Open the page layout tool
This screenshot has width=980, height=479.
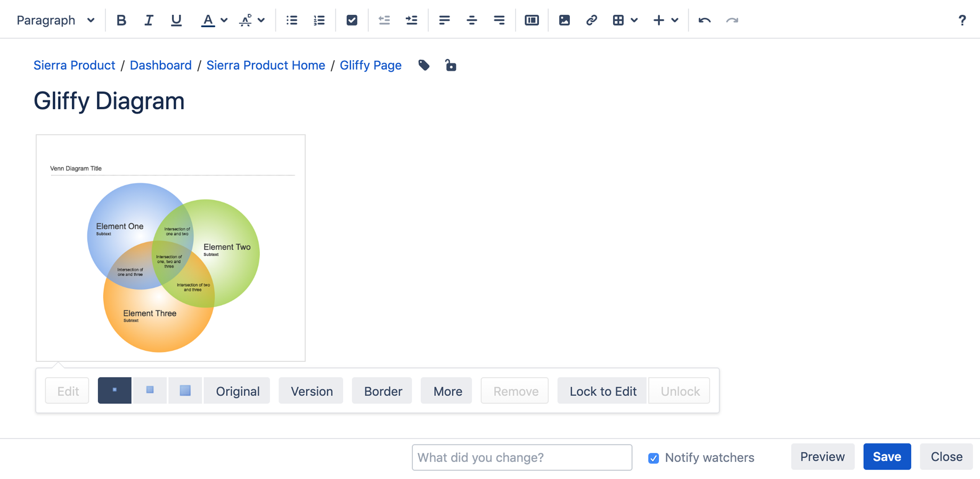click(x=532, y=20)
